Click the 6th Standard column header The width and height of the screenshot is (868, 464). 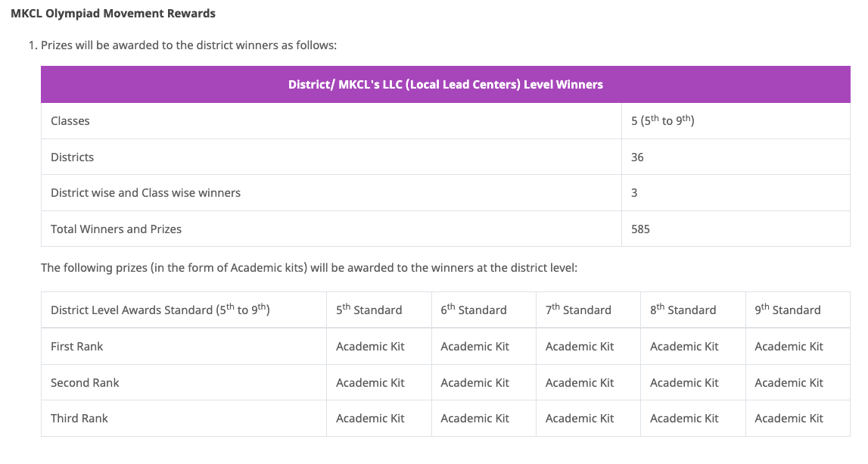click(x=474, y=310)
